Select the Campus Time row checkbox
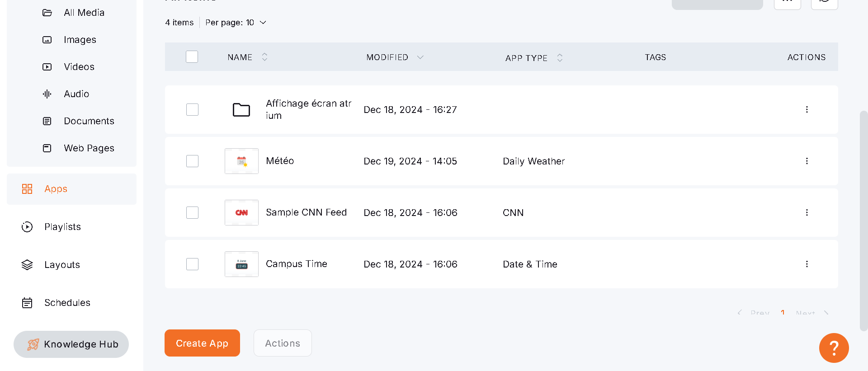This screenshot has width=868, height=371. 192,264
